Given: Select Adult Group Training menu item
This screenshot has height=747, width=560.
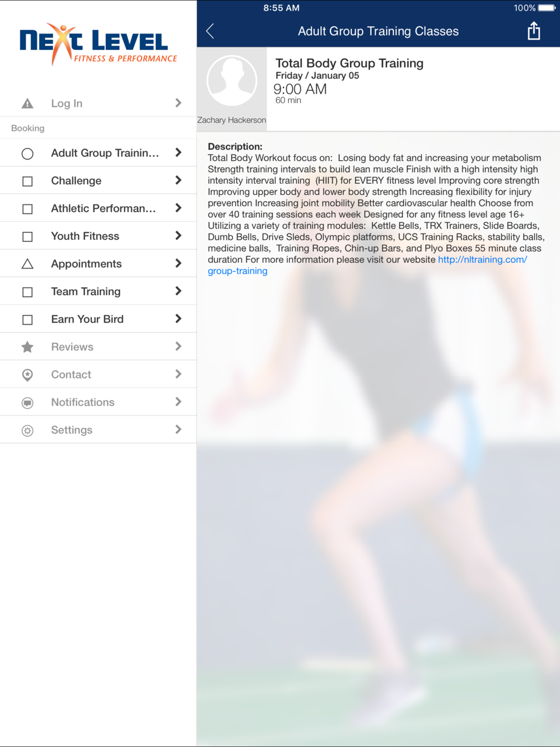Looking at the screenshot, I should pos(98,153).
